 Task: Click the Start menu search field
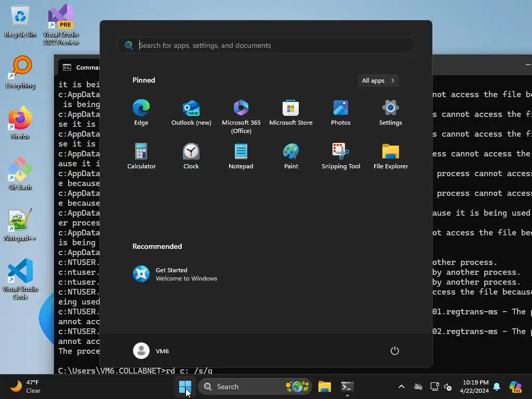[x=266, y=45]
